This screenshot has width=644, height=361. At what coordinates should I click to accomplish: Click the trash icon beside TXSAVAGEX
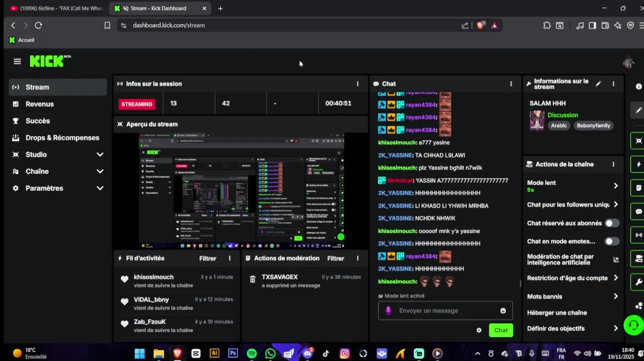pyautogui.click(x=252, y=279)
